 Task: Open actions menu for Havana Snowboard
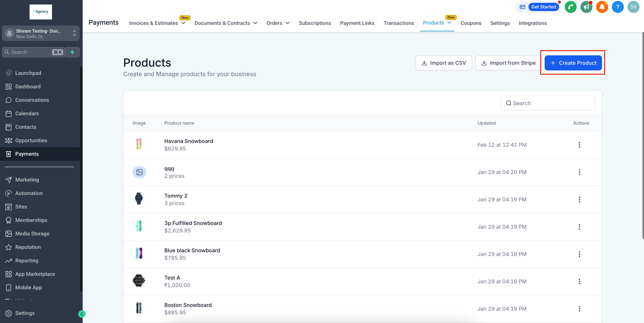click(579, 145)
